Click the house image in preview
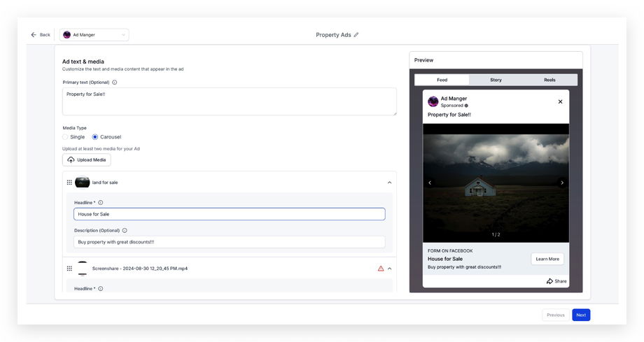This screenshot has width=644, height=342. 496,183
